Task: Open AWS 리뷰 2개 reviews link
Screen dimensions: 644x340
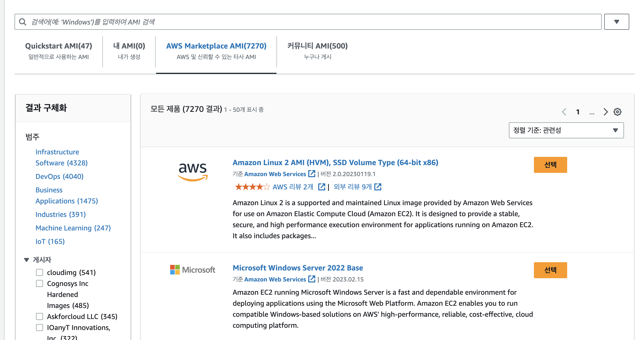Action: 293,187
